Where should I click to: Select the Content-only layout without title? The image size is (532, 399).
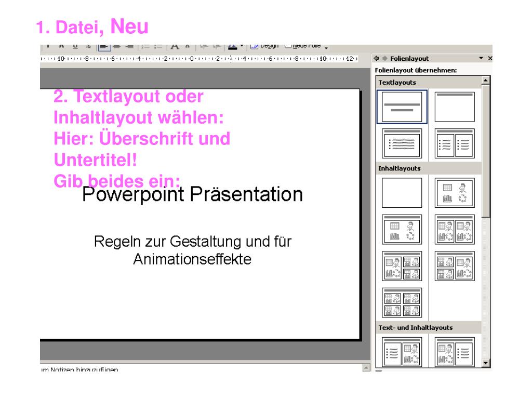point(455,193)
